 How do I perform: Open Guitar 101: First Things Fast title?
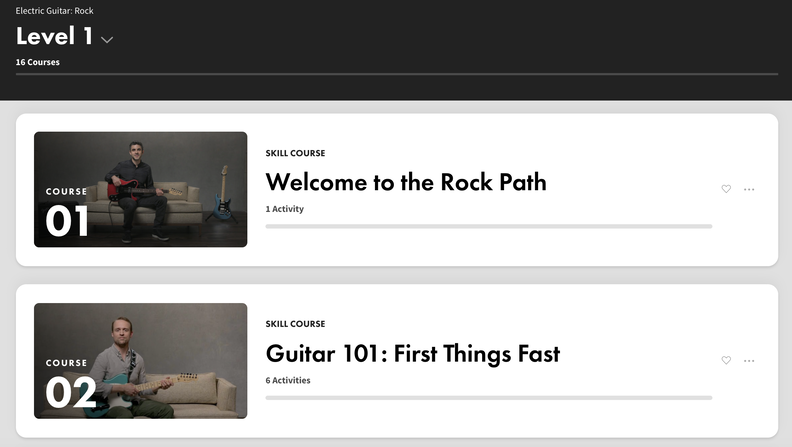(412, 353)
